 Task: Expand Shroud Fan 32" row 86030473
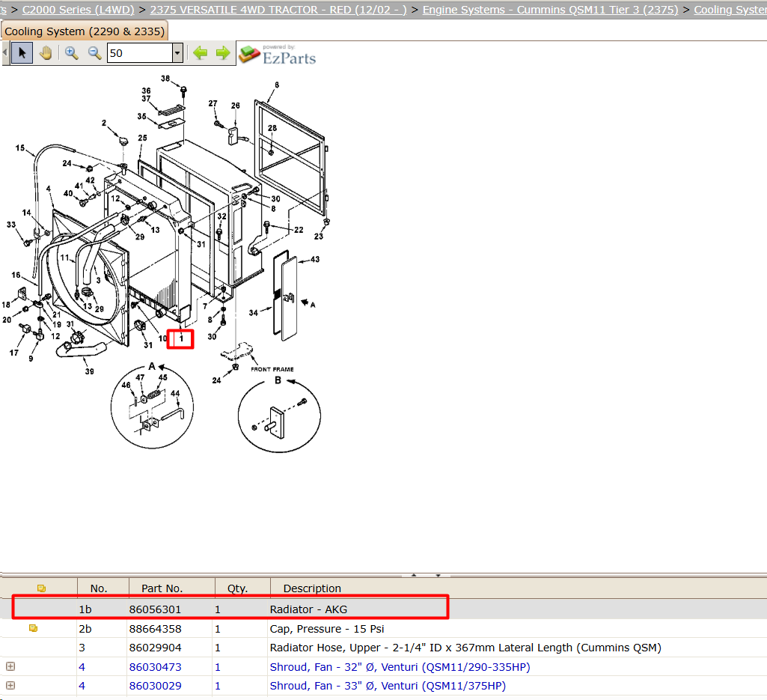pyautogui.click(x=10, y=667)
